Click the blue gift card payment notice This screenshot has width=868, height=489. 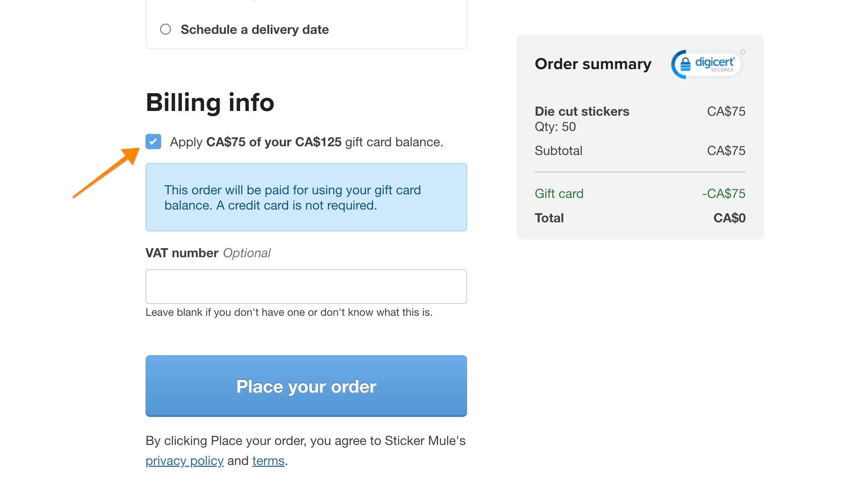coord(306,197)
